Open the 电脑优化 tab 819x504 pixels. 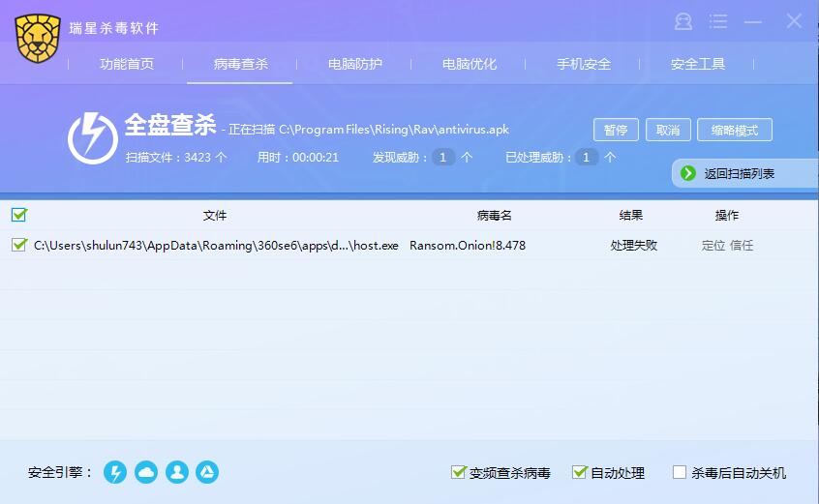(x=470, y=64)
